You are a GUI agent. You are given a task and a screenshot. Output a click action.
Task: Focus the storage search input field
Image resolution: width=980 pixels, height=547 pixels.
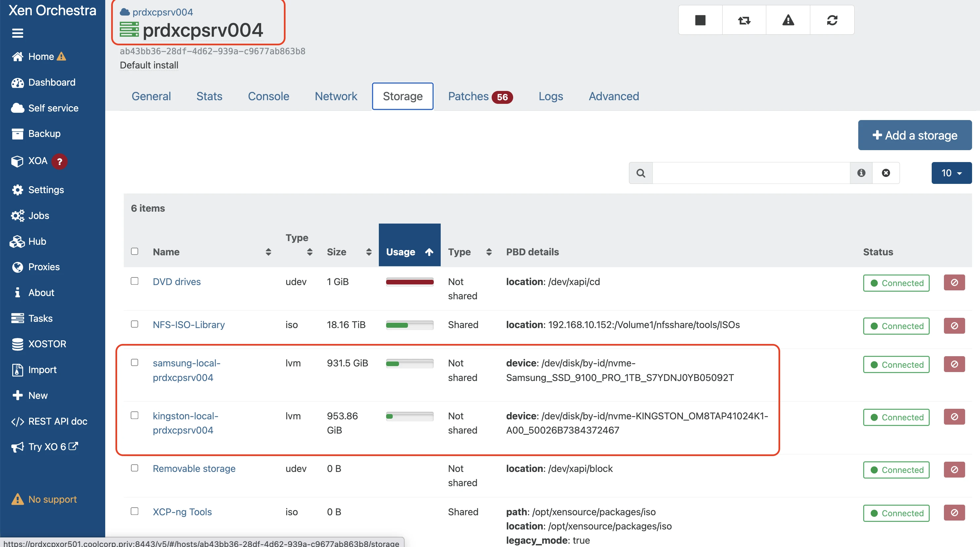(x=751, y=173)
